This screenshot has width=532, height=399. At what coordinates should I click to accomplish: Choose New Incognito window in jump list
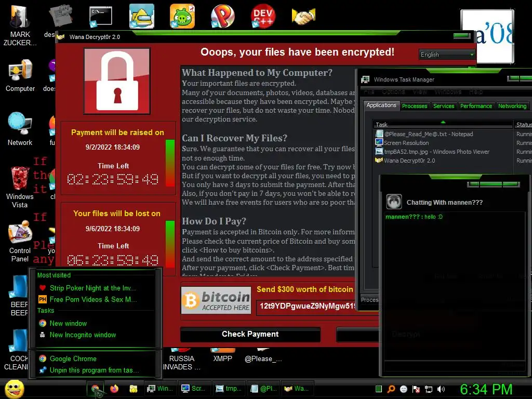click(x=96, y=335)
